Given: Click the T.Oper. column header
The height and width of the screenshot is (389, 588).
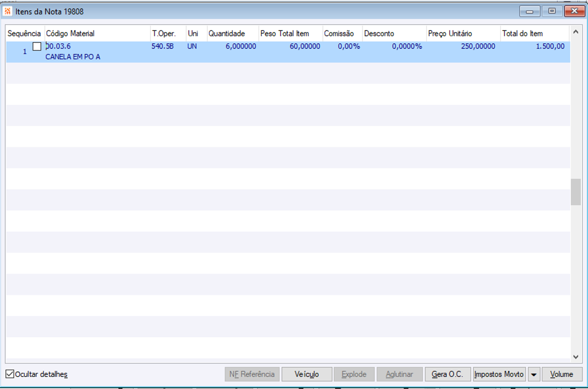Looking at the screenshot, I should tap(168, 34).
